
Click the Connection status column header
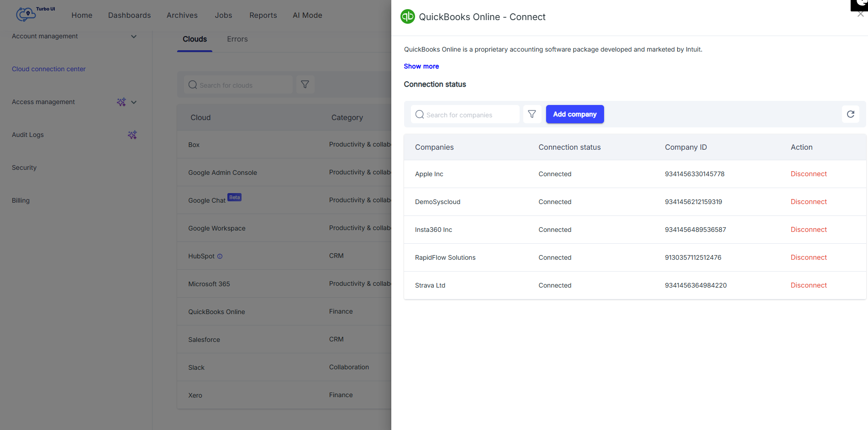point(569,147)
